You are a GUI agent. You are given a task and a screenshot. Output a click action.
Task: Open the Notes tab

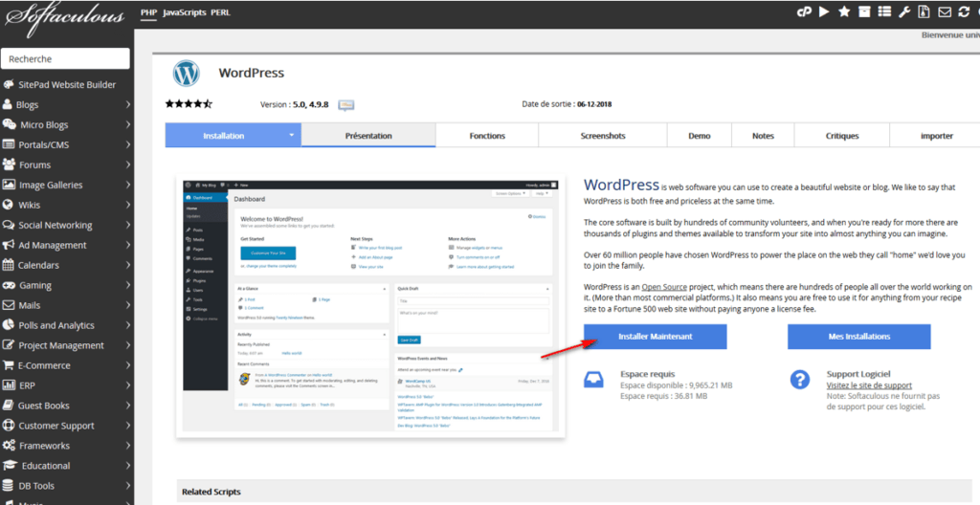click(763, 136)
